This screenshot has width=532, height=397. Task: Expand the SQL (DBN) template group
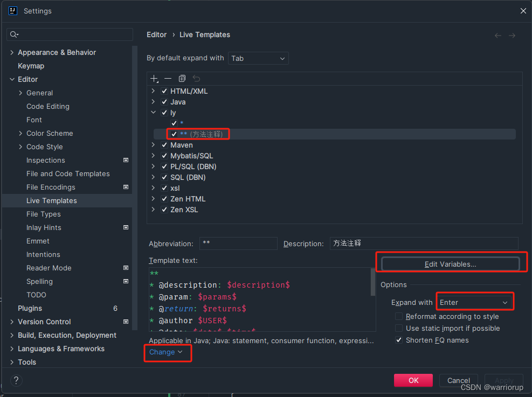pos(153,177)
